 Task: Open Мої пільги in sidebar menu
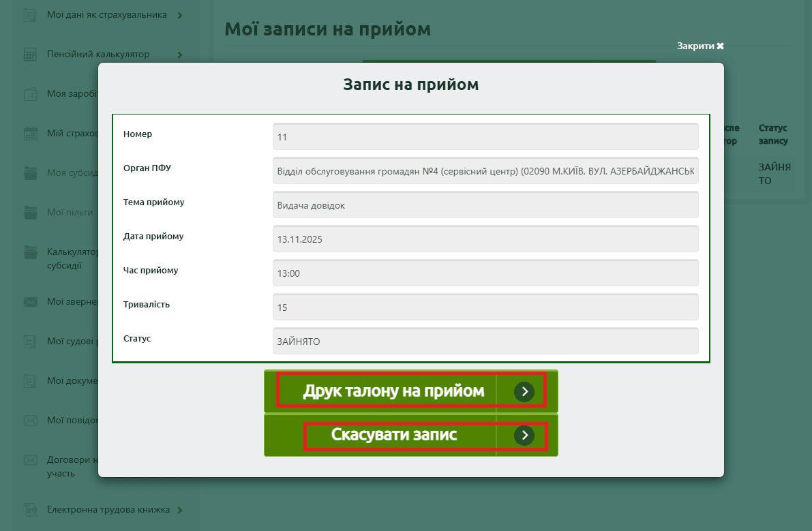tap(70, 213)
